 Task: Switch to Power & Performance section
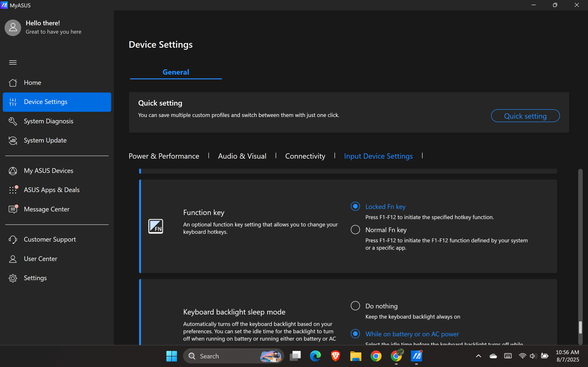164,156
